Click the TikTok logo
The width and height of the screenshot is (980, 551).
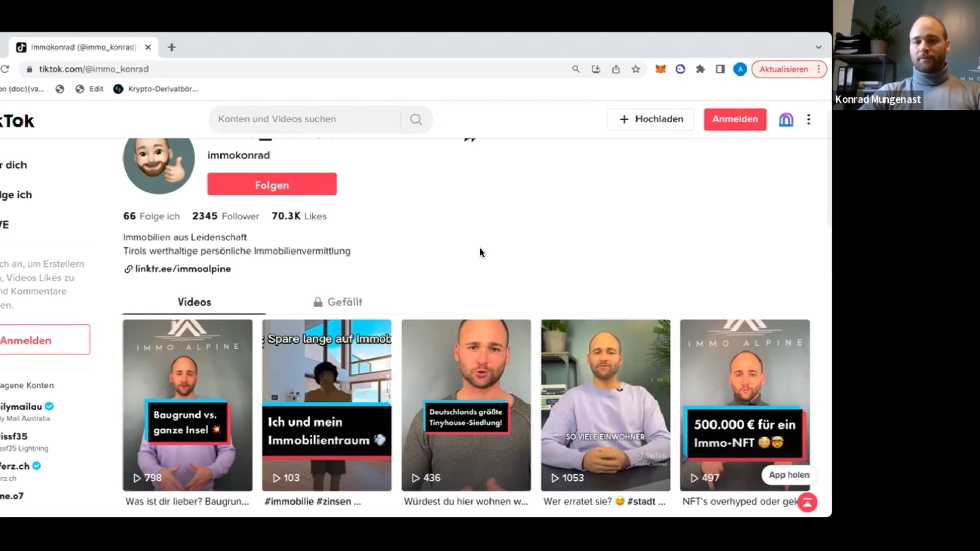(17, 121)
